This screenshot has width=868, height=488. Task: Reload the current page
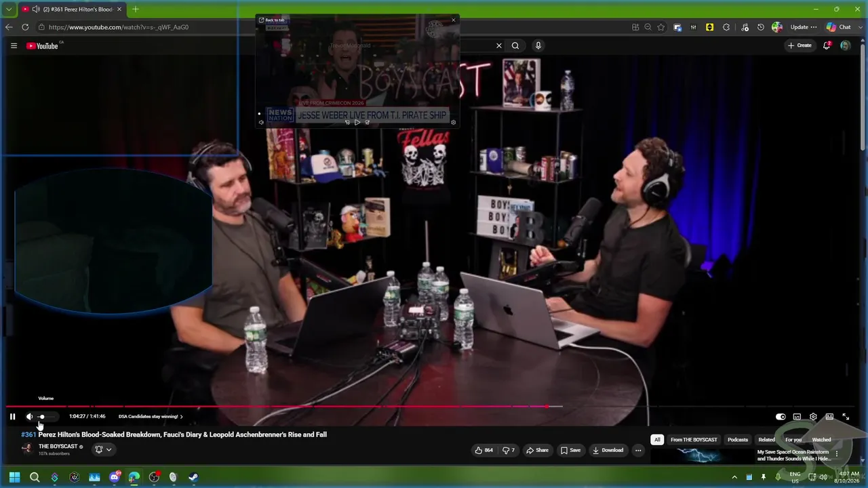25,27
